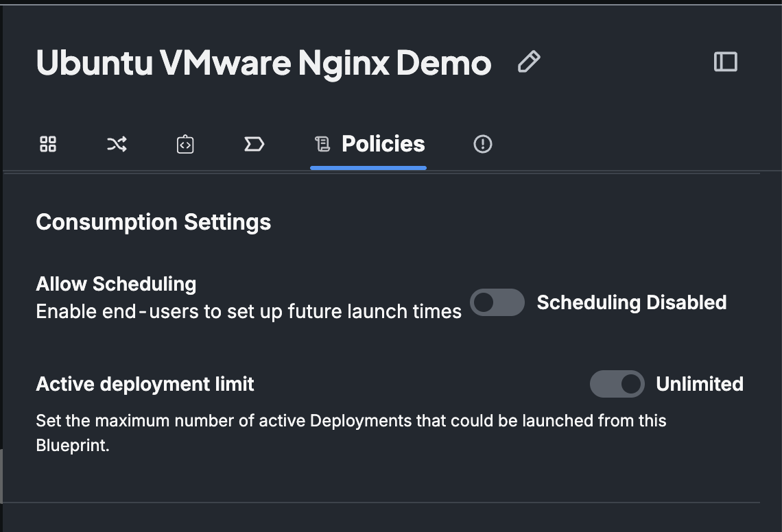Open the tag-shaped labels tab
The height and width of the screenshot is (532, 782).
pyautogui.click(x=254, y=144)
